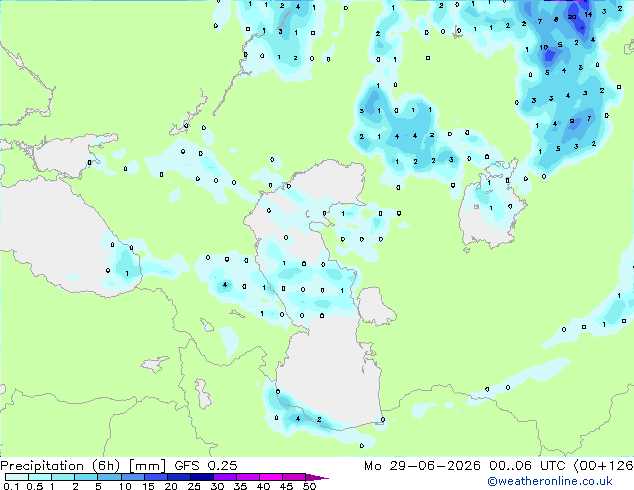The width and height of the screenshot is (634, 490).
Task: Click the '35' legend scale label
Action: (x=240, y=486)
